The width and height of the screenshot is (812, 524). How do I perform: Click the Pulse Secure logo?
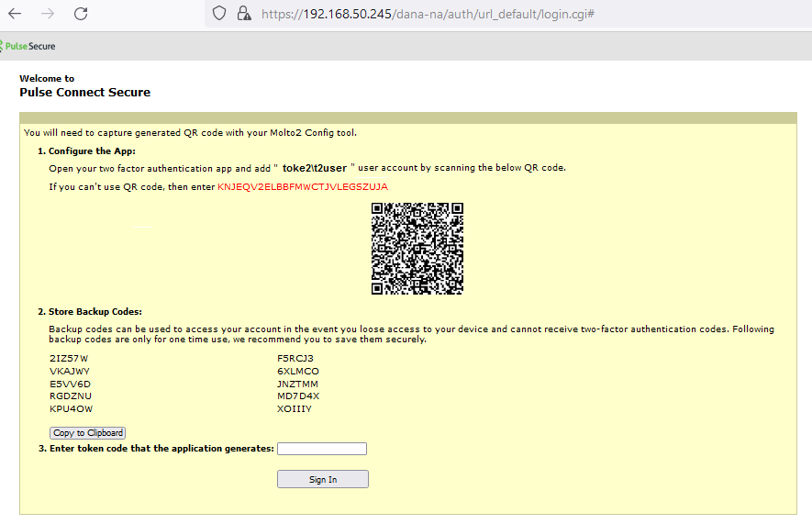pyautogui.click(x=28, y=46)
